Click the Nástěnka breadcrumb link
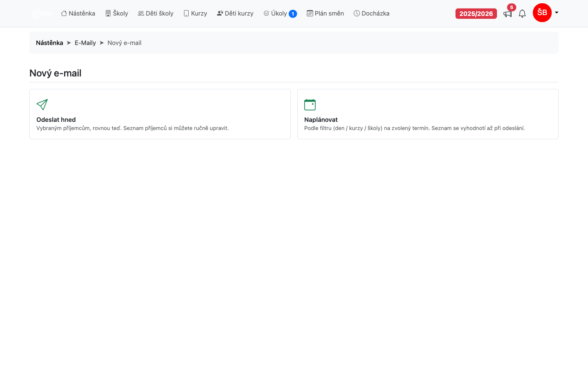This screenshot has width=588, height=368. (49, 43)
